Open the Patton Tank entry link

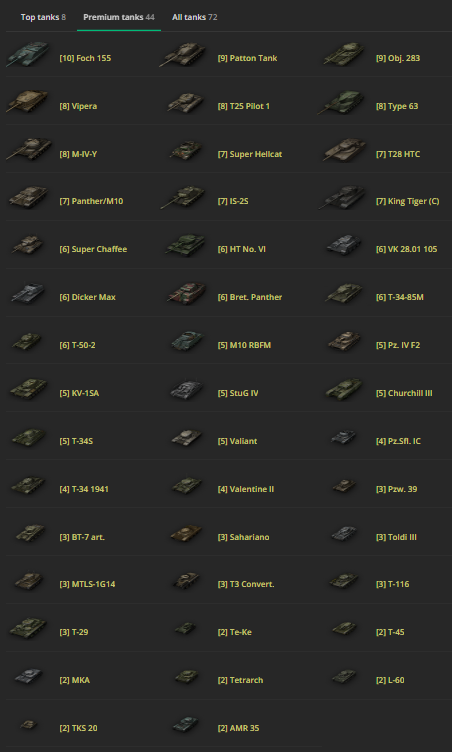247,58
